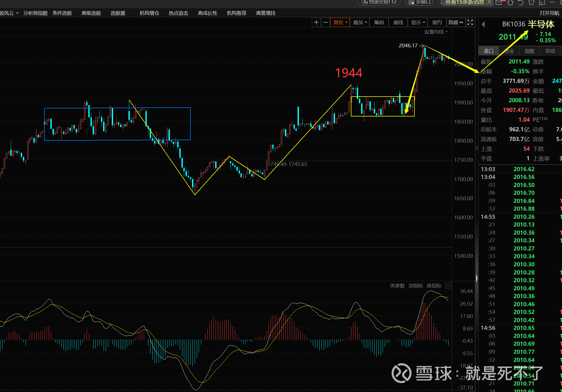Viewport: 562px width, 392px height.
Task: Click the zoom-in plus icon
Action: (x=316, y=23)
